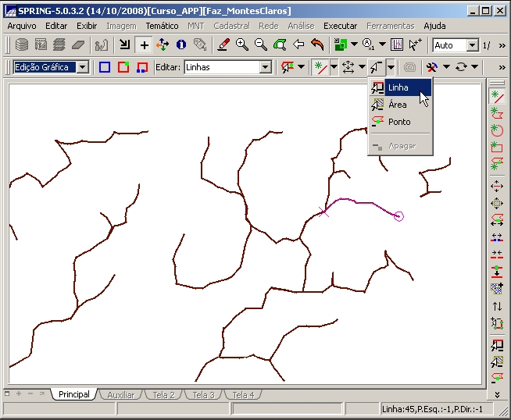This screenshot has height=420, width=511.
Task: Click the crosshair cursor tool
Action: (x=144, y=45)
